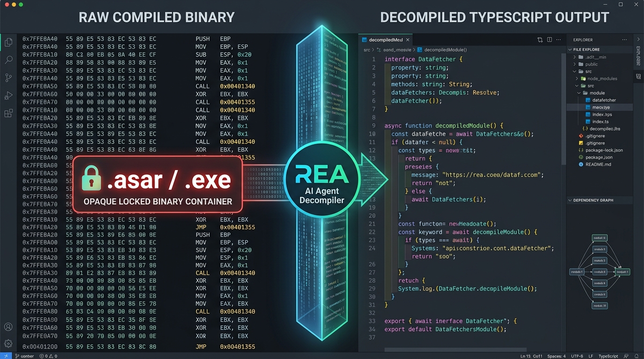Expand the .adlt__min folder
The image size is (644, 359).
tap(574, 57)
